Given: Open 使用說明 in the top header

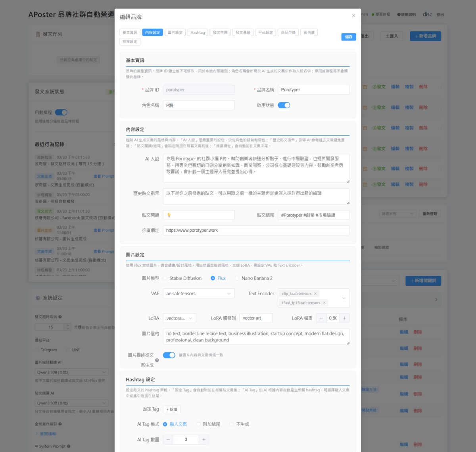Looking at the screenshot, I should tap(407, 14).
